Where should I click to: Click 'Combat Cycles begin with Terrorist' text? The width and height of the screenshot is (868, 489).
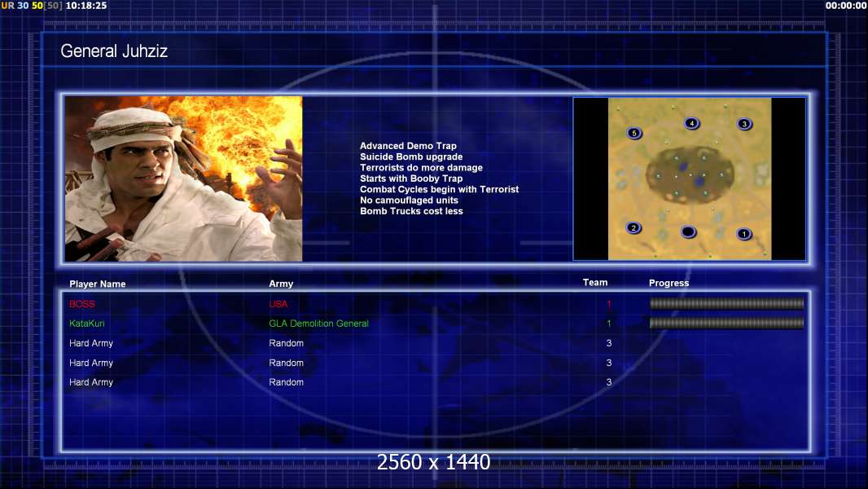pyautogui.click(x=440, y=189)
